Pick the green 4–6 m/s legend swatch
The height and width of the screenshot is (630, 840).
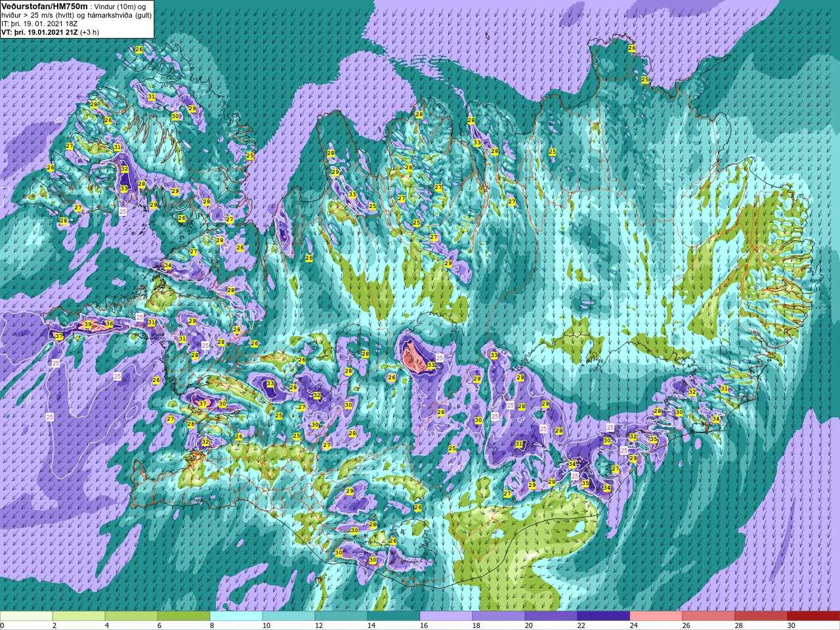click(131, 616)
